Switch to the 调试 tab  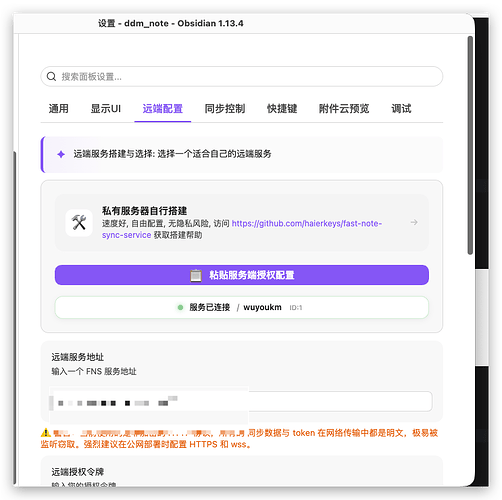(x=401, y=109)
